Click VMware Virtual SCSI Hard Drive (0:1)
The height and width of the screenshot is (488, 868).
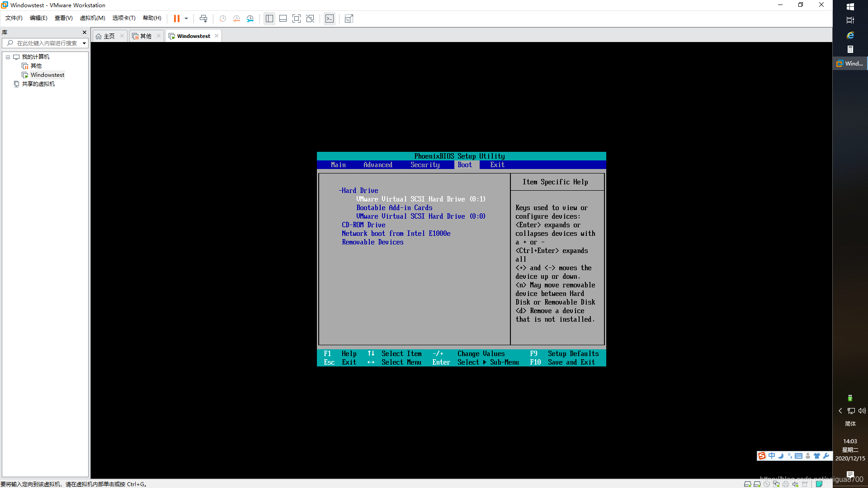pos(421,199)
